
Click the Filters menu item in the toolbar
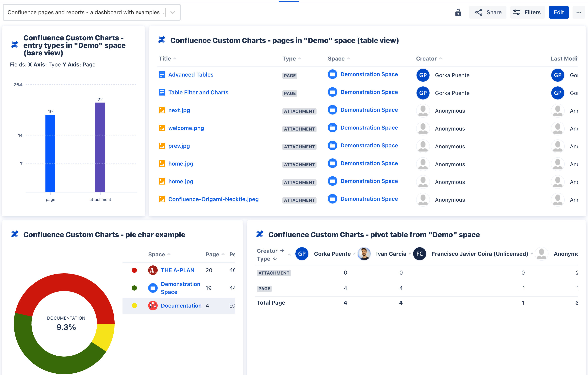tap(528, 12)
